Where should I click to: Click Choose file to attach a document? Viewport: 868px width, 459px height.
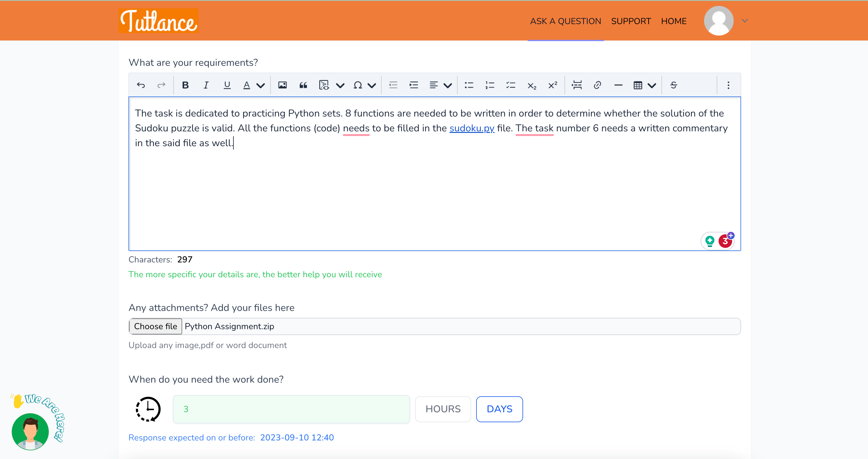point(155,326)
